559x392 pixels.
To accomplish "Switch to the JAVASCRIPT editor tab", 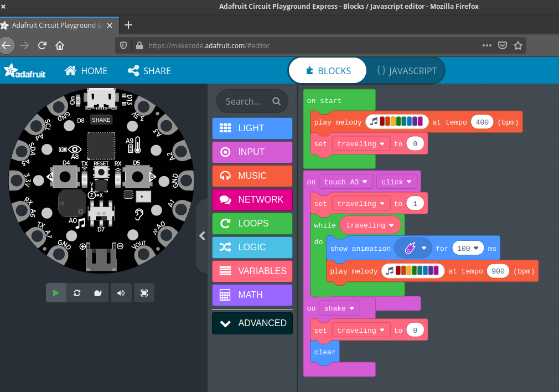I will tap(407, 71).
